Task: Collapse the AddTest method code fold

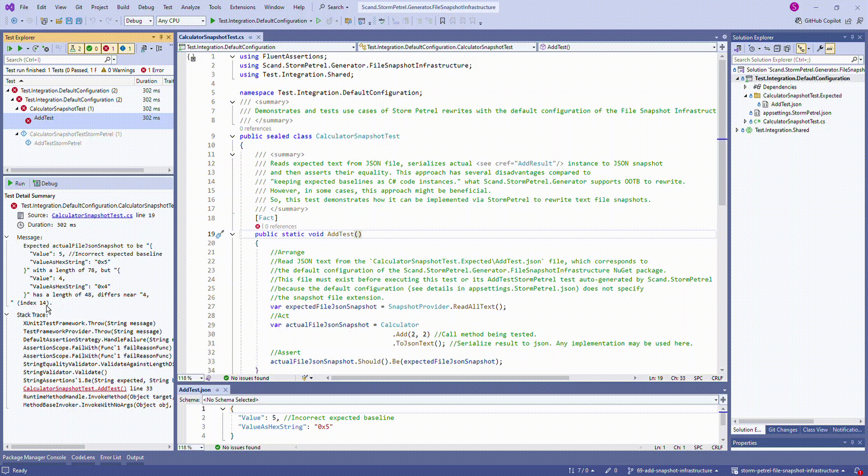Action: click(x=232, y=234)
